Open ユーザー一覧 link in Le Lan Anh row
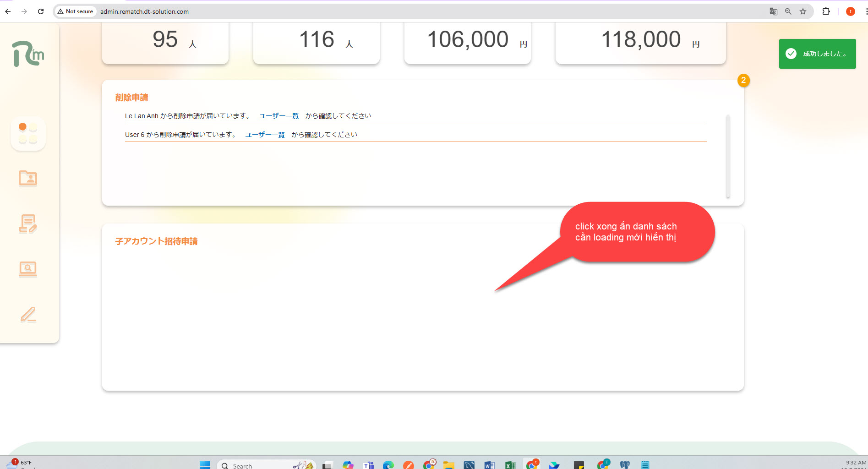The image size is (868, 469). 278,116
